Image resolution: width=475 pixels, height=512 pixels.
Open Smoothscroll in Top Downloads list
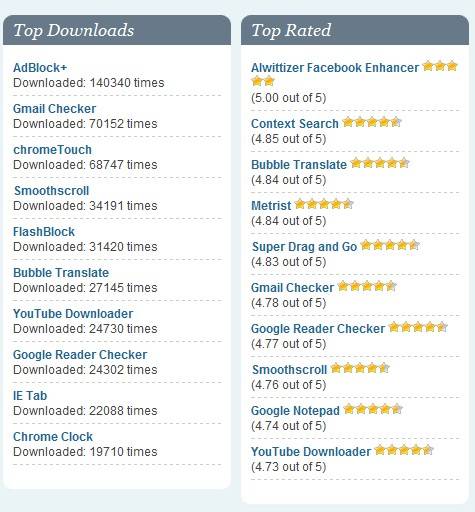click(52, 191)
